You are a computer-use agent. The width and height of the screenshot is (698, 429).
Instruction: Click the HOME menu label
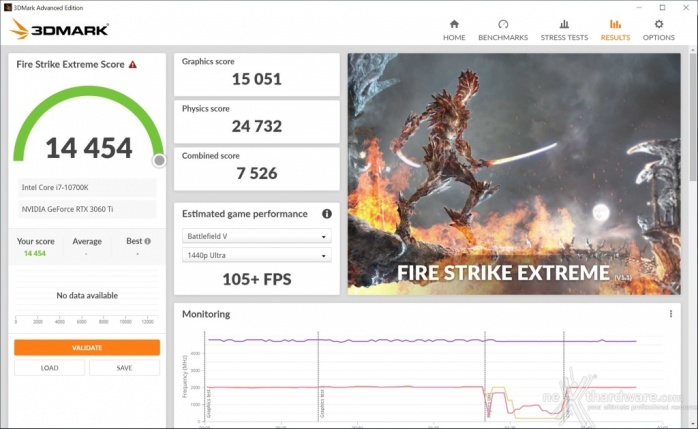(x=454, y=38)
